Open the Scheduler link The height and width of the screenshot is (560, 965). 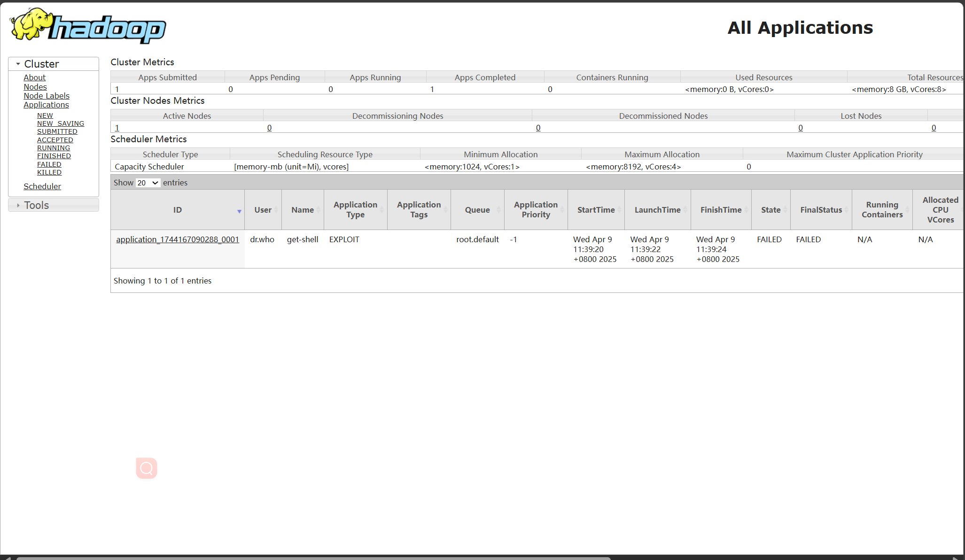(x=42, y=186)
